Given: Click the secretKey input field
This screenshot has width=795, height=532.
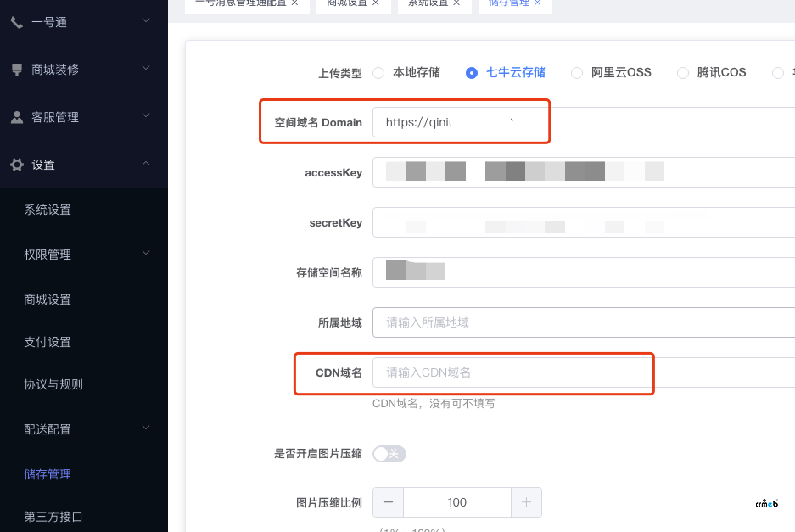Looking at the screenshot, I should coord(584,222).
